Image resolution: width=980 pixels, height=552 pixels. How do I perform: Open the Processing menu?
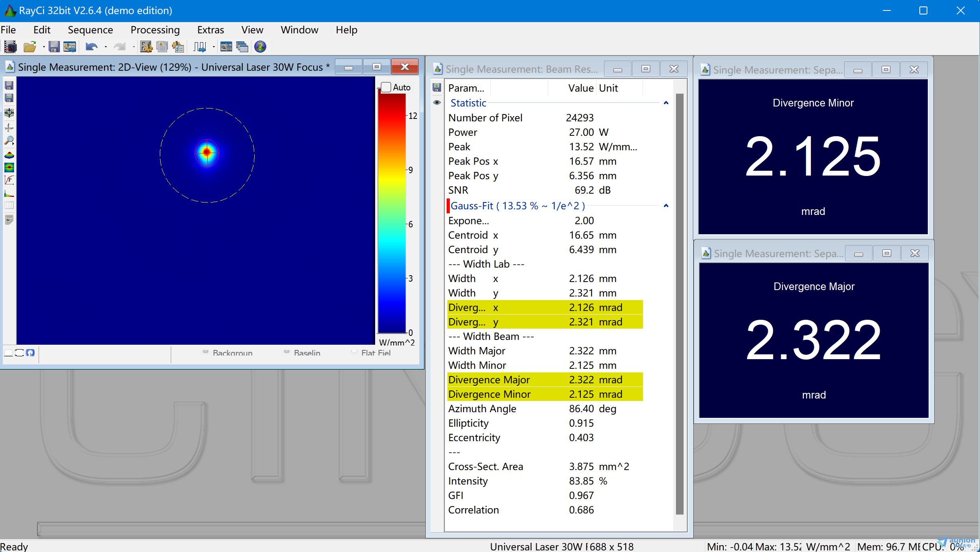pyautogui.click(x=155, y=30)
